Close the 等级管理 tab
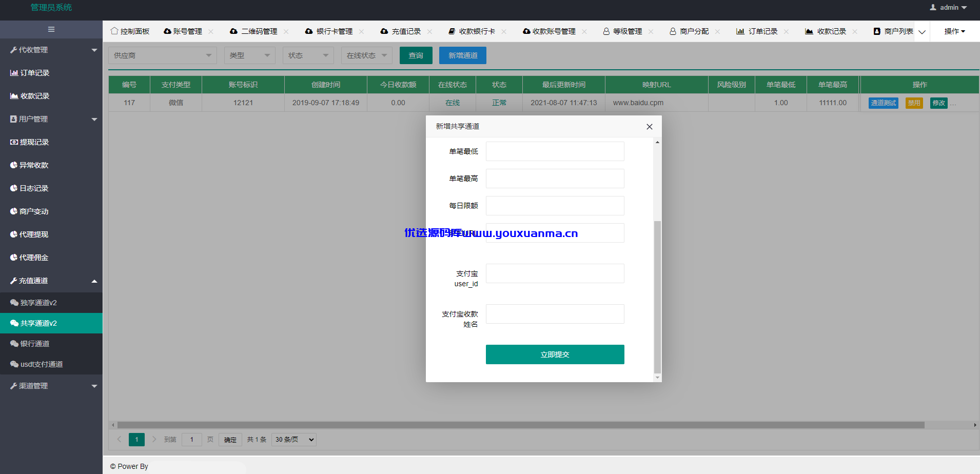Viewport: 980px width, 474px height. tap(651, 32)
